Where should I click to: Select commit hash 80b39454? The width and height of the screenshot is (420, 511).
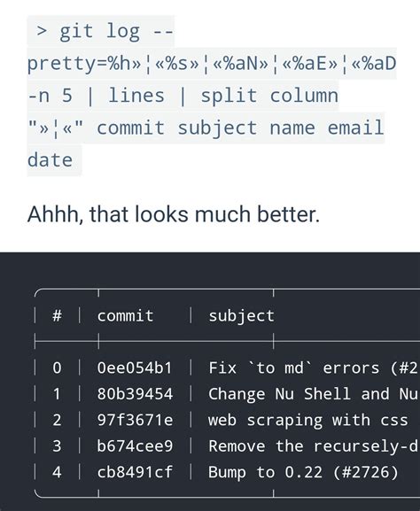point(135,394)
